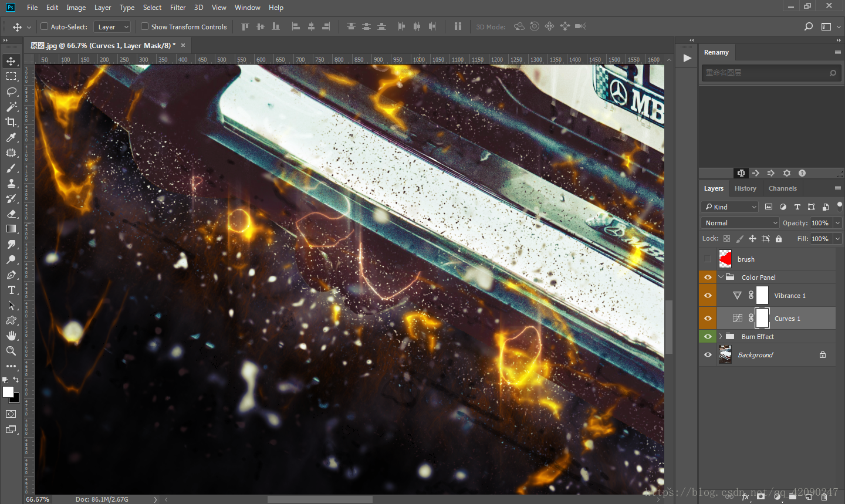Viewport: 845px width, 504px height.
Task: Enable Show Transform Controls checkbox
Action: 144,26
